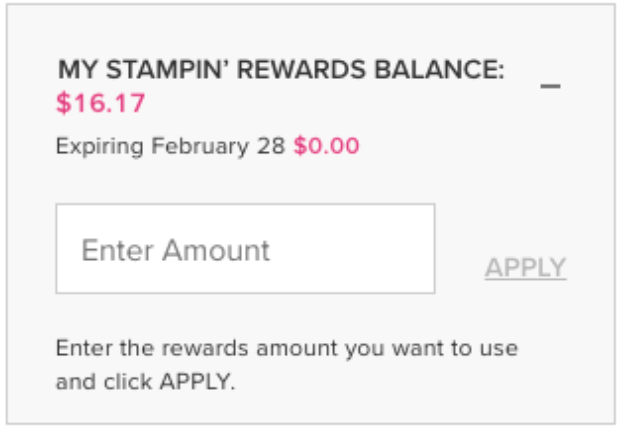Image resolution: width=620 pixels, height=426 pixels.
Task: Click the Expiring February 28 text
Action: (x=171, y=147)
